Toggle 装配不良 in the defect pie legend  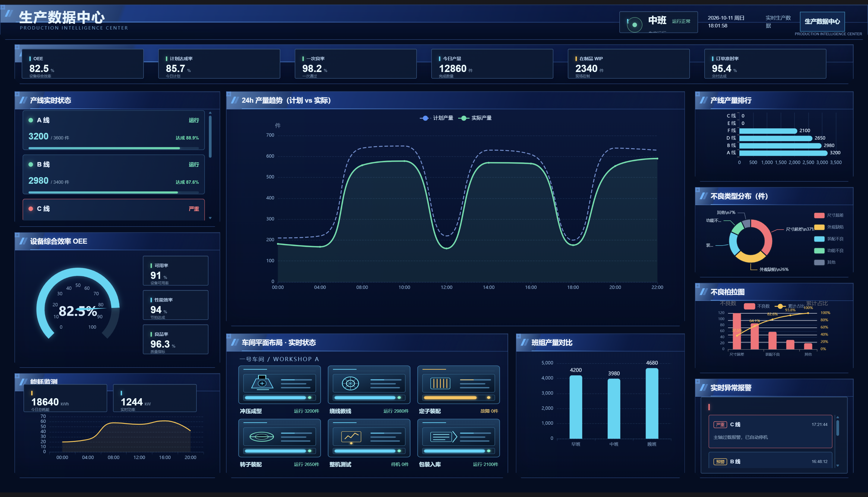point(829,239)
